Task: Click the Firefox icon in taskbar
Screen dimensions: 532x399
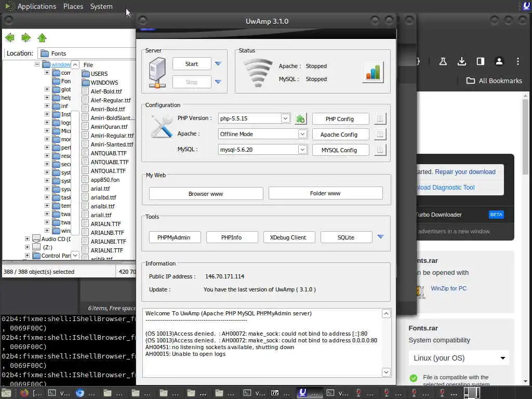Action: click(x=24, y=393)
